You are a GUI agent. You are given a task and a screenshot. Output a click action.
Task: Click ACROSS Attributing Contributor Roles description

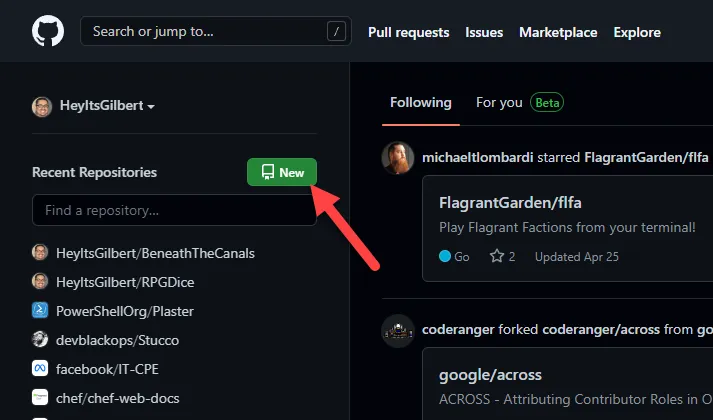pos(576,399)
